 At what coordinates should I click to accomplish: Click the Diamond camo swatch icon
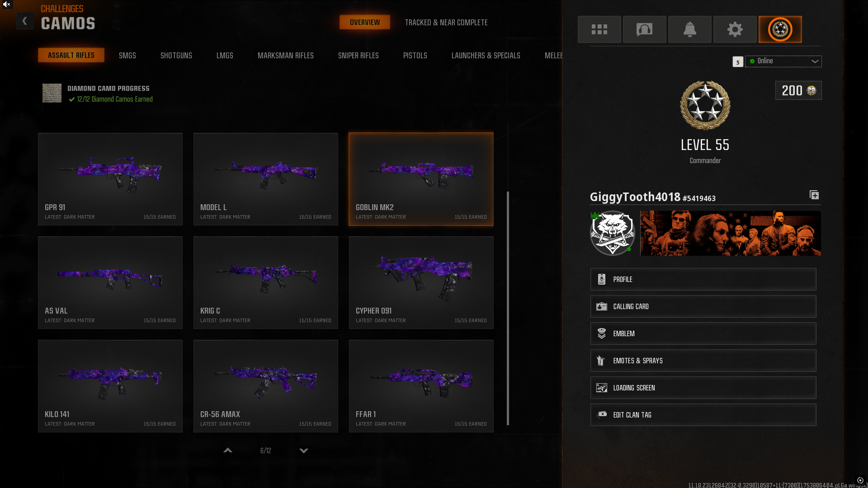[52, 93]
